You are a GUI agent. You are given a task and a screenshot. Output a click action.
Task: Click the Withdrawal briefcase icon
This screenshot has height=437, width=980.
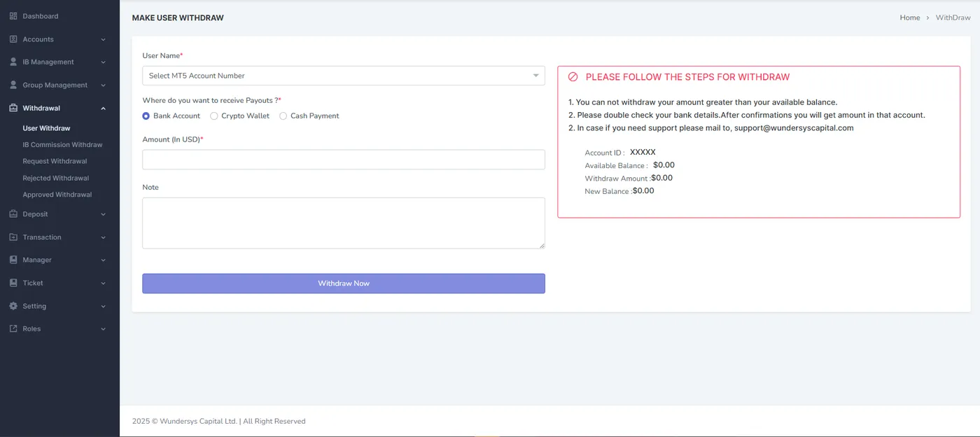13,108
